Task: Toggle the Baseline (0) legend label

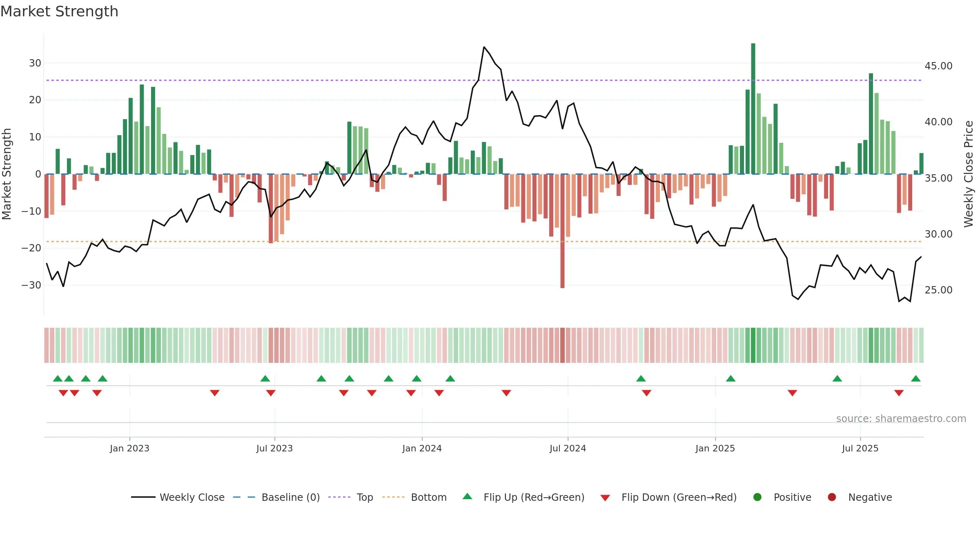Action: click(291, 498)
